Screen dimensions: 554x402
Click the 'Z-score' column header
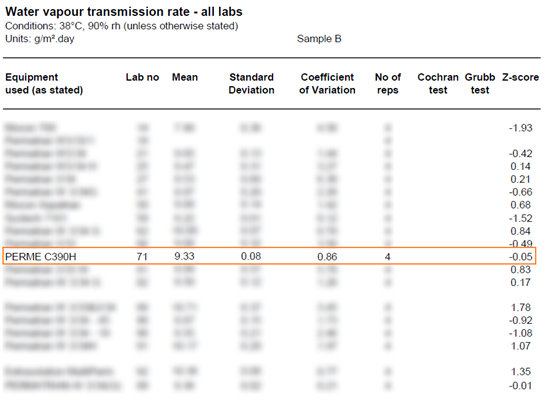[x=520, y=77]
